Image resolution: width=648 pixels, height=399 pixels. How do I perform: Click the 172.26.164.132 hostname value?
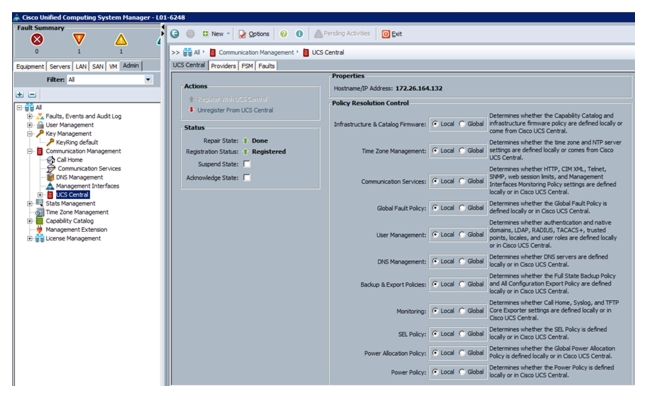point(419,88)
